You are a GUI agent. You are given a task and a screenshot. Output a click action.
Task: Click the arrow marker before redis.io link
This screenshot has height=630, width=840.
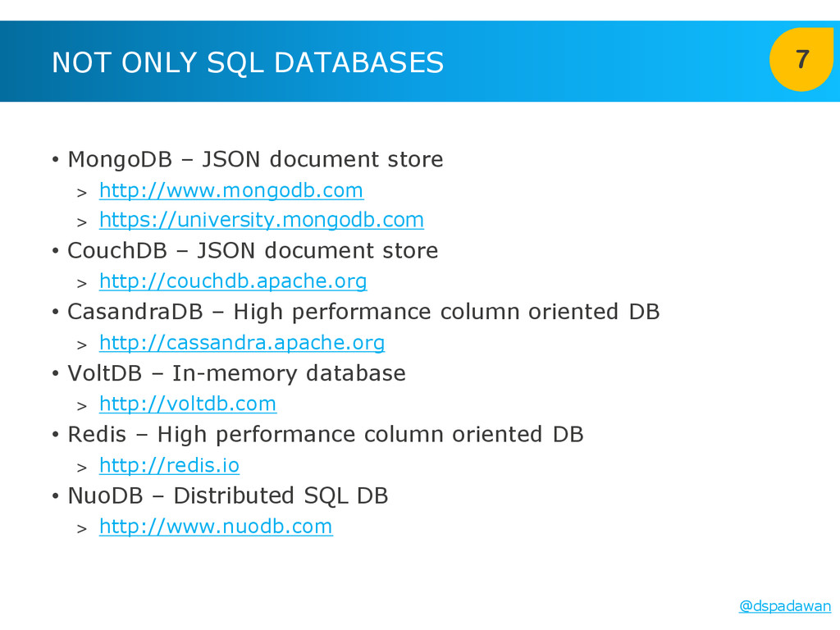81,468
